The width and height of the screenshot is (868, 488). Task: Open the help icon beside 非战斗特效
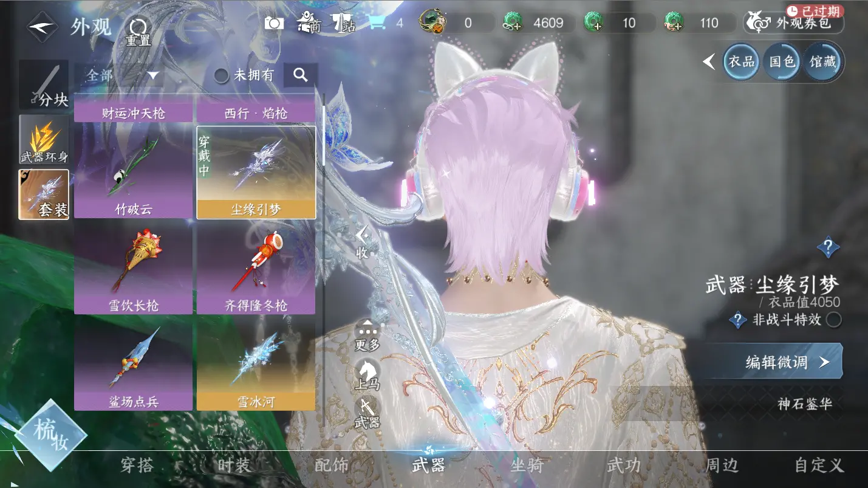pyautogui.click(x=738, y=319)
